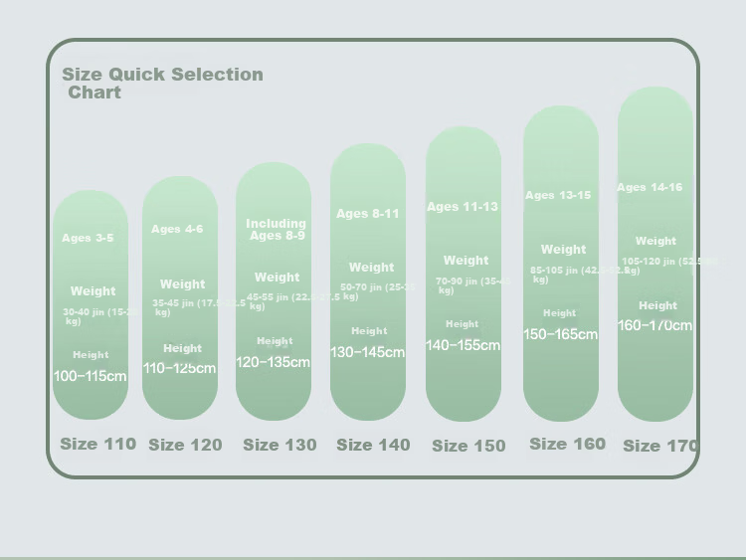Image resolution: width=746 pixels, height=560 pixels.
Task: Click the '140–155cm' height value
Action: [x=463, y=345]
